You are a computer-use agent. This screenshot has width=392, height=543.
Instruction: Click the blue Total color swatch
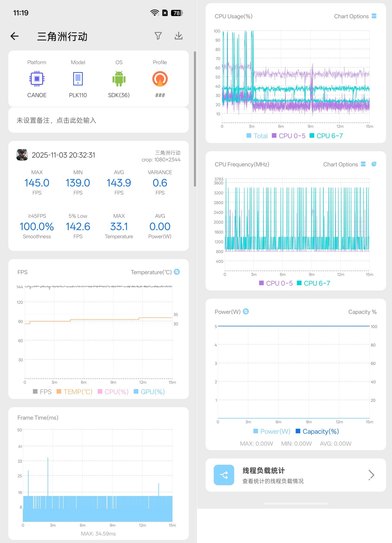249,136
